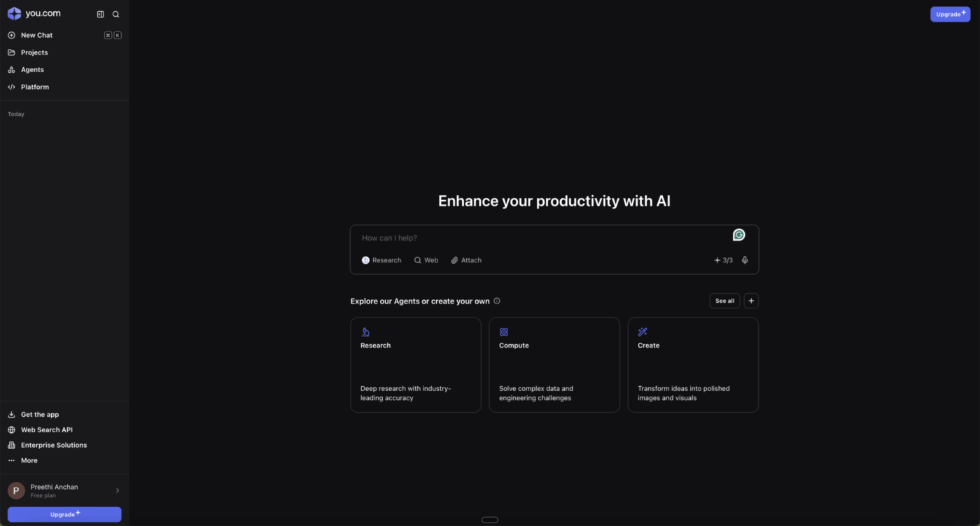This screenshot has height=526, width=980.
Task: Open Projects from the sidebar
Action: 34,52
